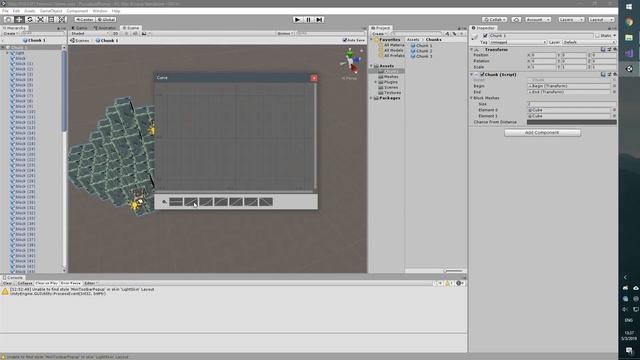Collapse the Block Meshes array foldout
Image resolution: width=640 pixels, height=360 pixels.
click(x=472, y=98)
